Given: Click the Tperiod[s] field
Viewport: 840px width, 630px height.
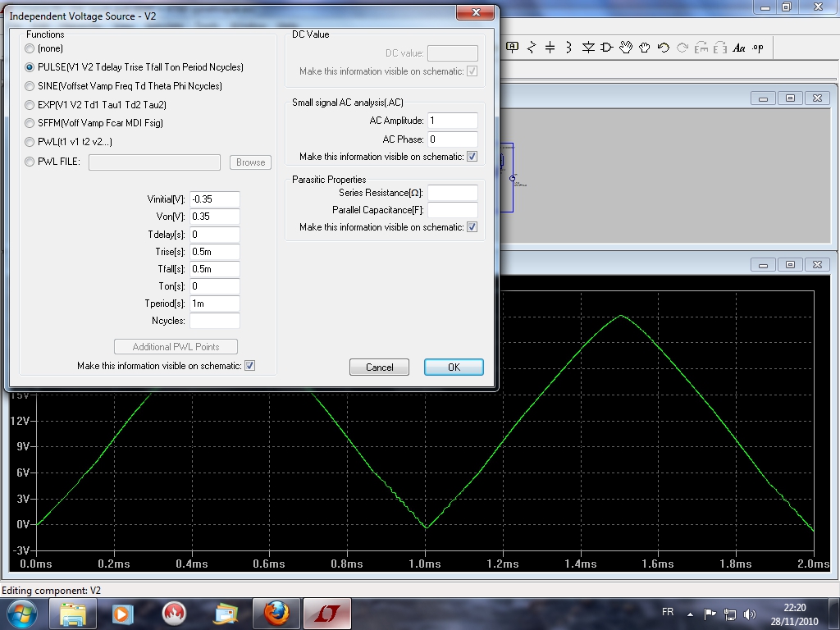Looking at the screenshot, I should pyautogui.click(x=214, y=304).
